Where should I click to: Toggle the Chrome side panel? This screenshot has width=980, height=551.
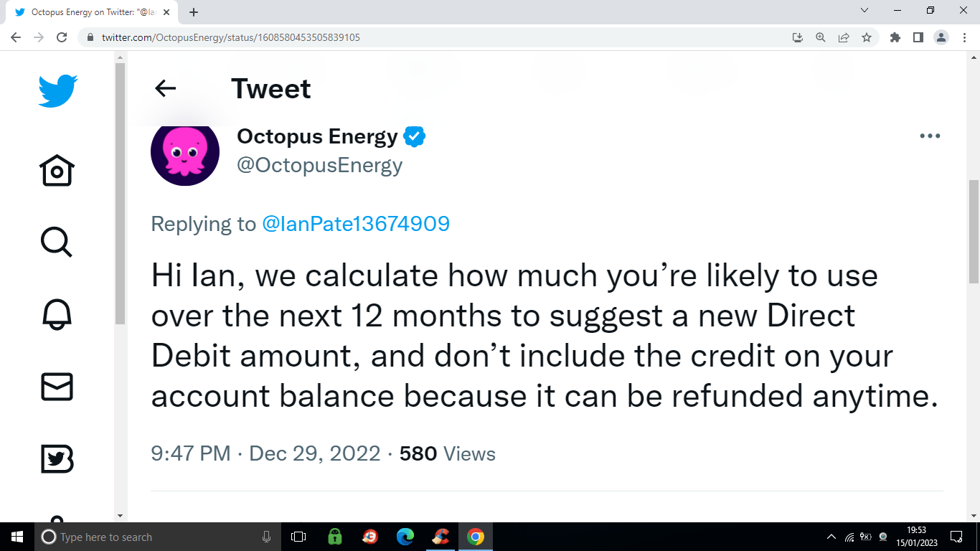tap(918, 37)
